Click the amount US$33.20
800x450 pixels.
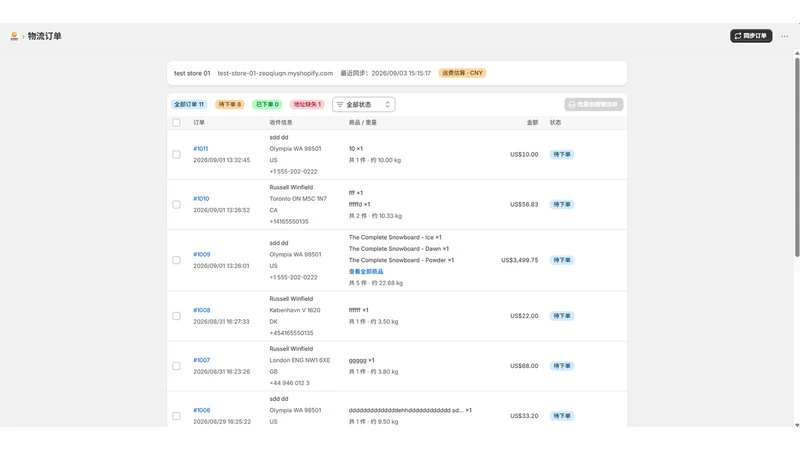click(524, 416)
